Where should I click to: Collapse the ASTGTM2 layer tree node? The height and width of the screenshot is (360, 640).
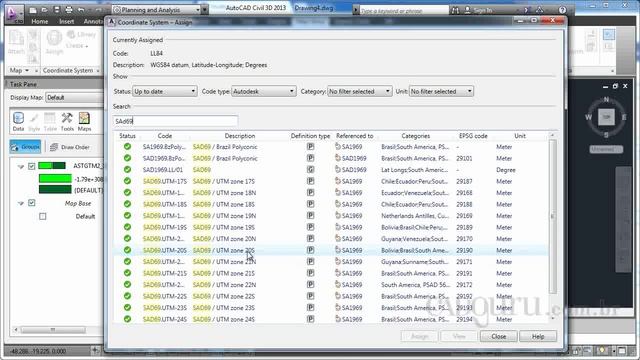20,167
